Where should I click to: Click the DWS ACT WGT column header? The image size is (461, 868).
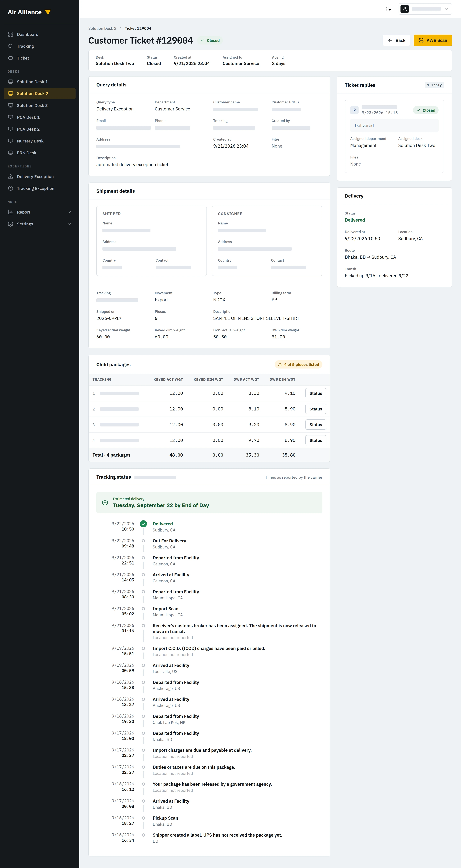tap(246, 379)
